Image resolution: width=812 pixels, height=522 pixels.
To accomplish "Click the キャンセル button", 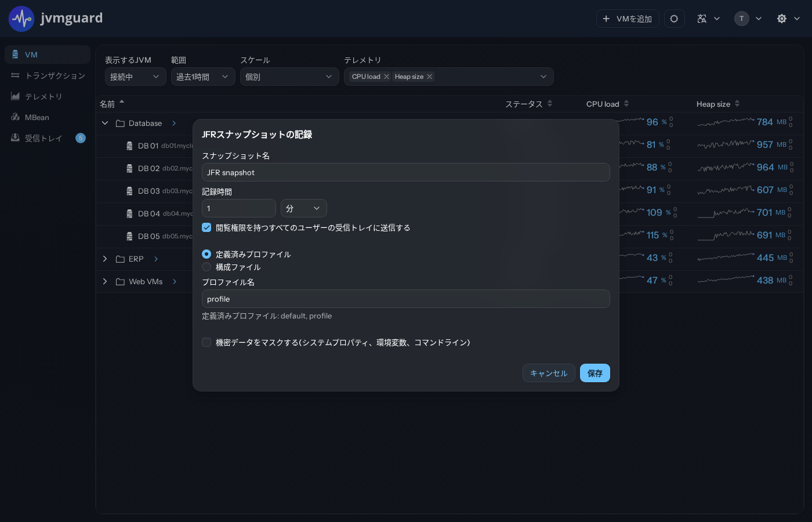I will (x=549, y=373).
